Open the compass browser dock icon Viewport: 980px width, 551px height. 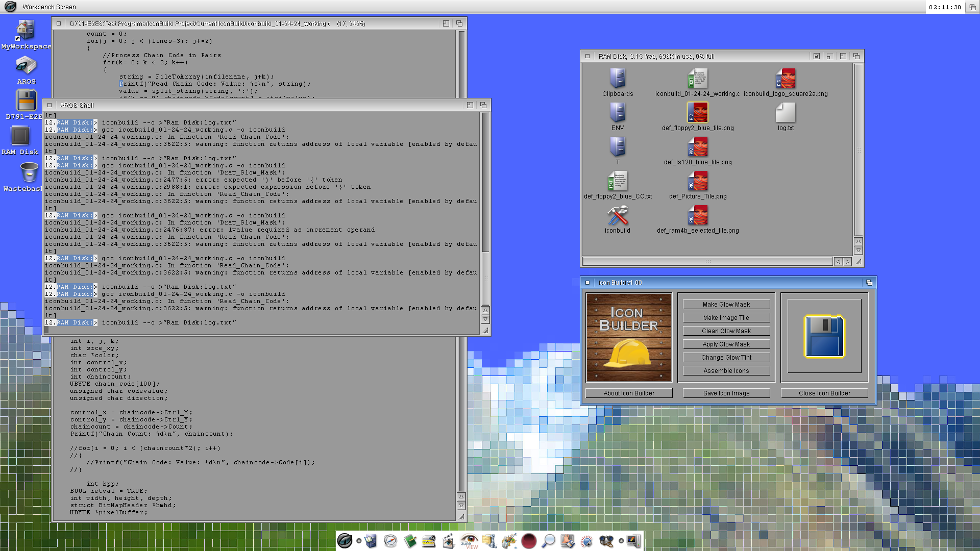(x=390, y=541)
